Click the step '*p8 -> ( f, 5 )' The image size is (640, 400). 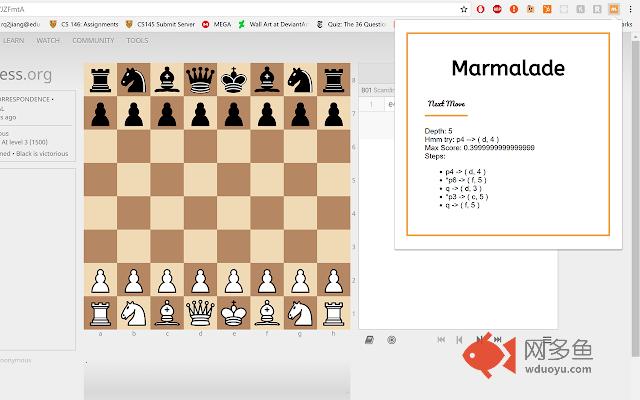coord(466,180)
